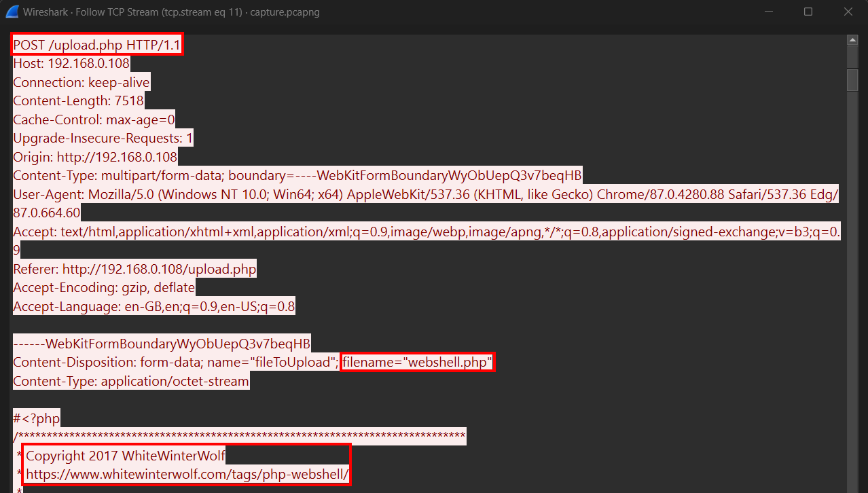
Task: Click the 'Content-Type: application/octet-stream' line
Action: (131, 382)
